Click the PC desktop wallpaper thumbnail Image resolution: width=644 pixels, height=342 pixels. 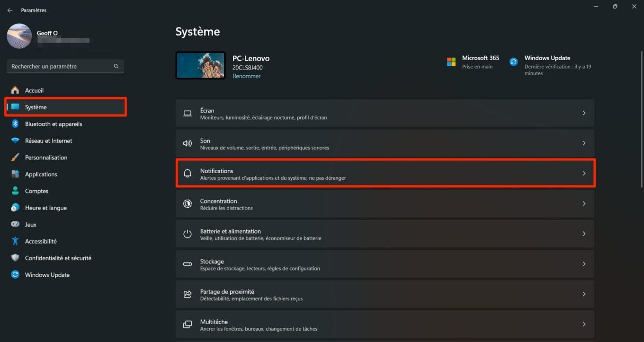[200, 65]
